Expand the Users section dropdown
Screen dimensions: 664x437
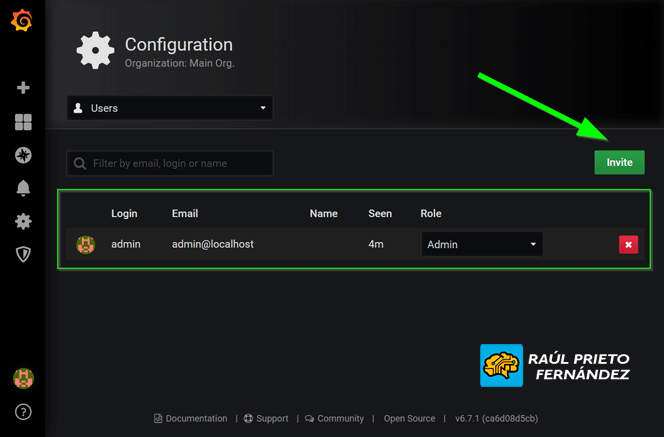[x=170, y=108]
